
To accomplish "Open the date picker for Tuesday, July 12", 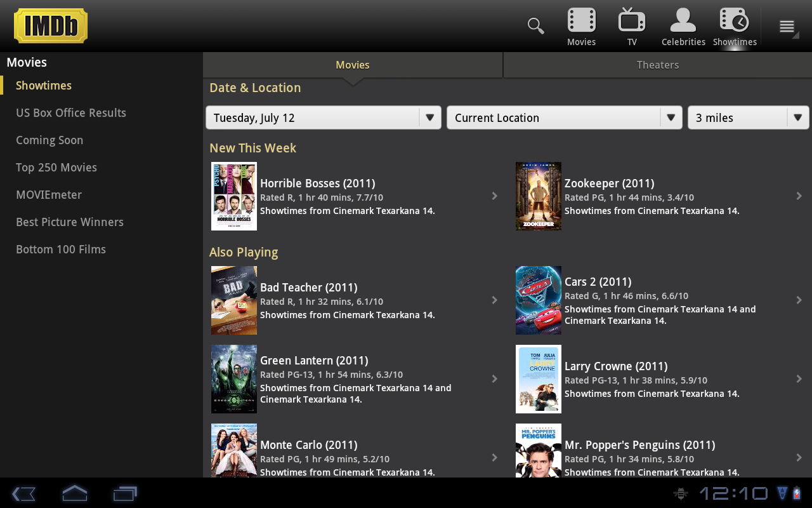I will click(323, 117).
